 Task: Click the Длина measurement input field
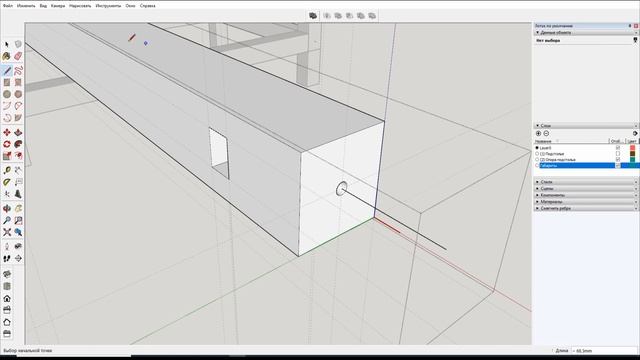tap(604, 351)
